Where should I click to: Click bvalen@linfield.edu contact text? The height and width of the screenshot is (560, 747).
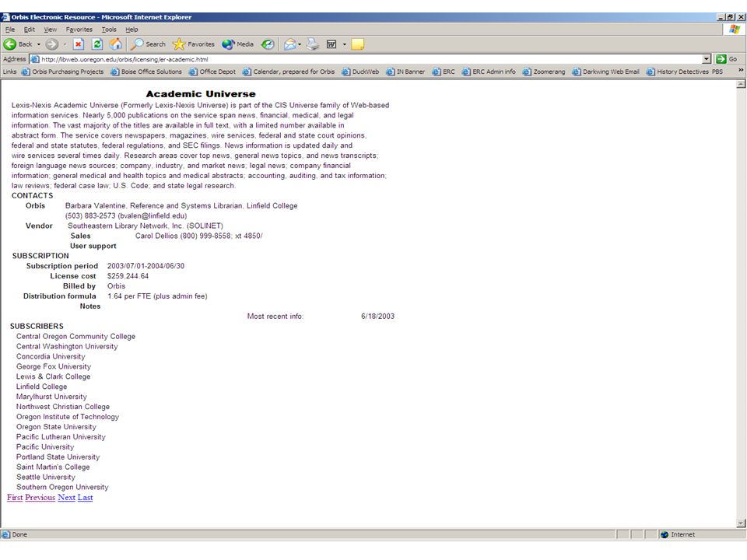(x=153, y=215)
